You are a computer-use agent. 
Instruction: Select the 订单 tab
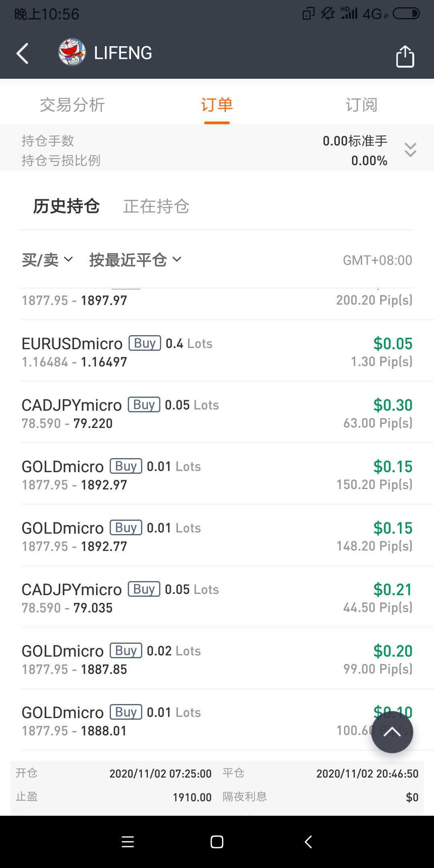[x=217, y=105]
